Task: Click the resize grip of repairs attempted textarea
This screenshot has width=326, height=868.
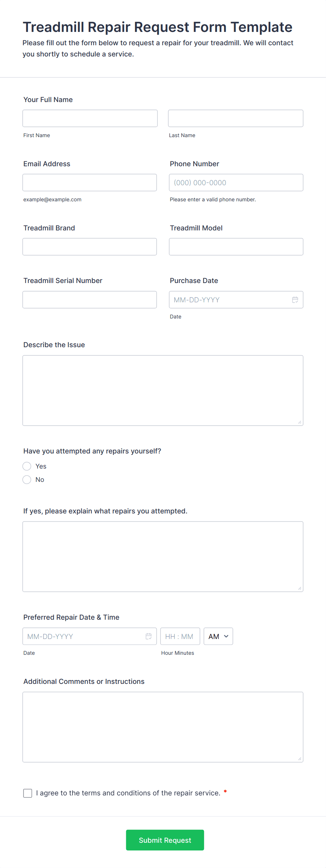Action: 300,588
